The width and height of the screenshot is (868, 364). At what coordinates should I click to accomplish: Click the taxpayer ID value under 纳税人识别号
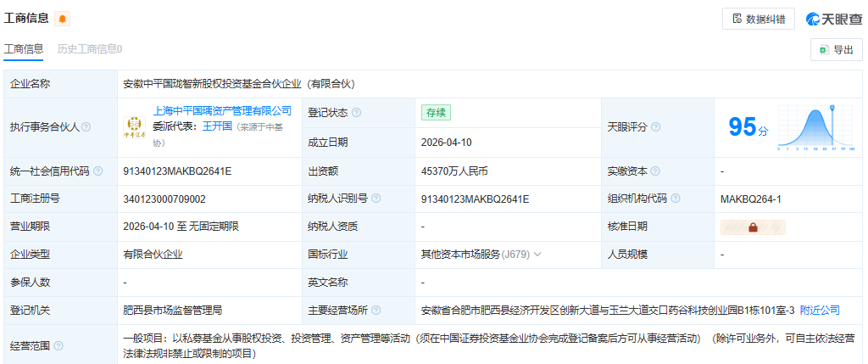475,199
